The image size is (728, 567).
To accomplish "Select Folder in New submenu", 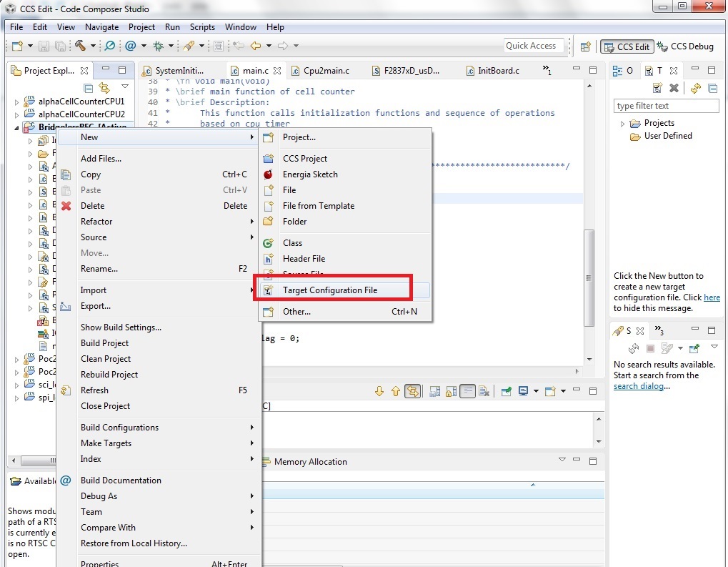I will pos(345,221).
